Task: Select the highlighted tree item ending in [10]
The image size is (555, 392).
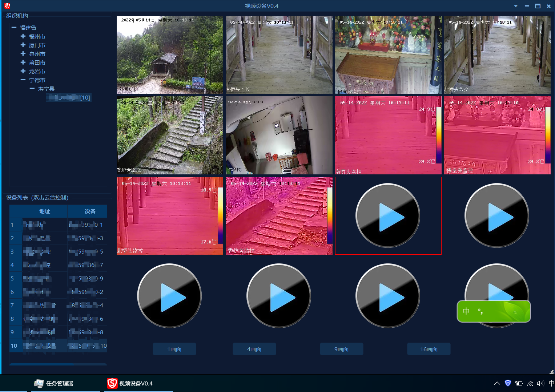Action: pyautogui.click(x=68, y=97)
